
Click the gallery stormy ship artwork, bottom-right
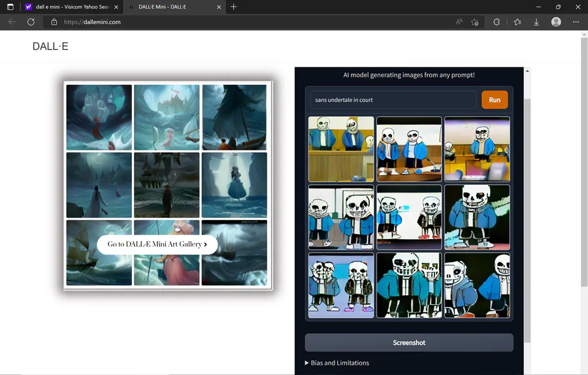click(235, 253)
